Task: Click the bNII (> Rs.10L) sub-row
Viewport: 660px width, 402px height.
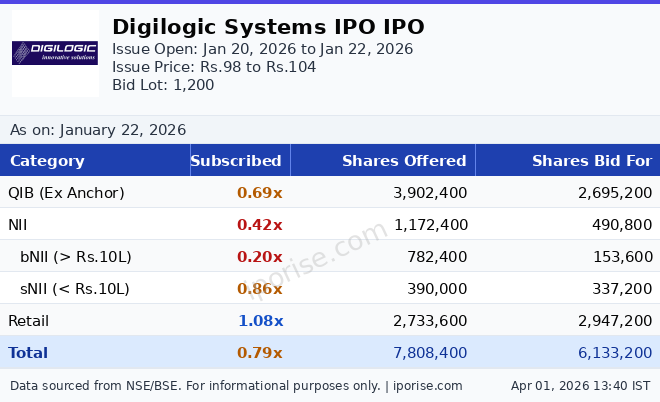Action: coord(76,257)
